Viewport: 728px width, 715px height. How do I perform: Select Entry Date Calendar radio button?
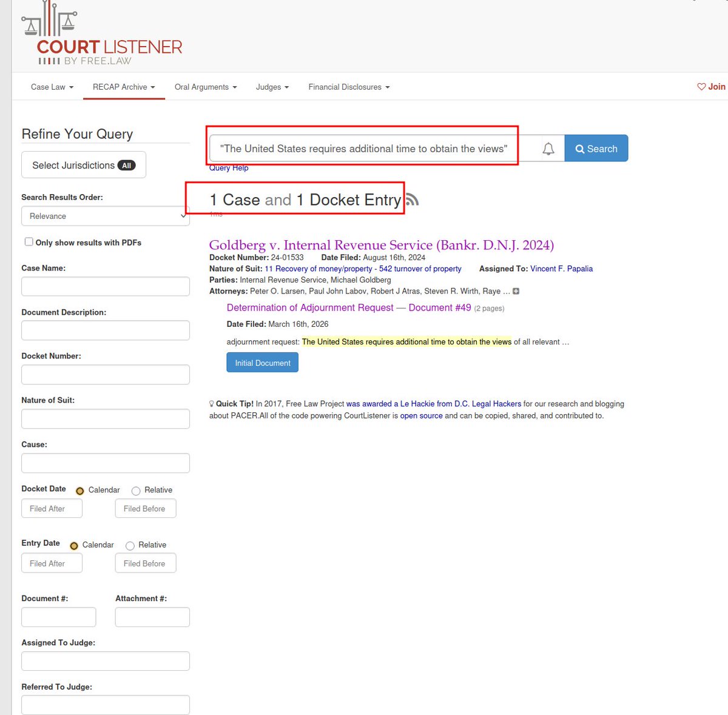[74, 545]
